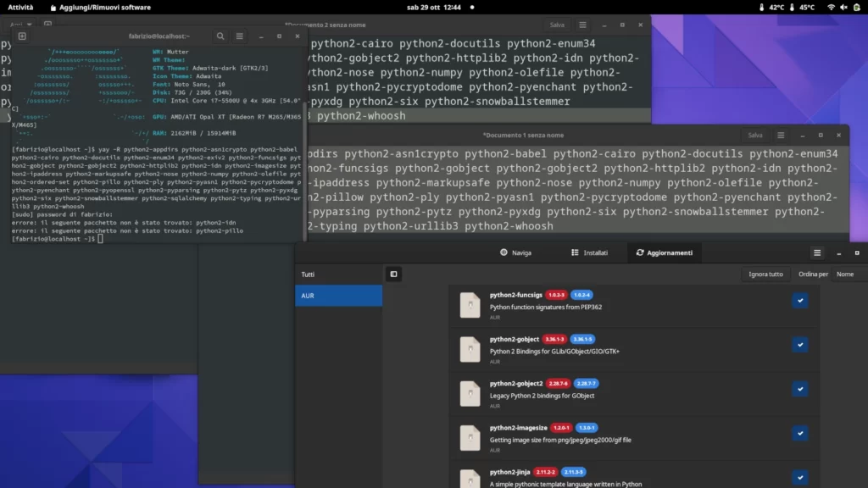This screenshot has height=488, width=868.
Task: Click Salva in Documento 2 window
Action: (557, 25)
